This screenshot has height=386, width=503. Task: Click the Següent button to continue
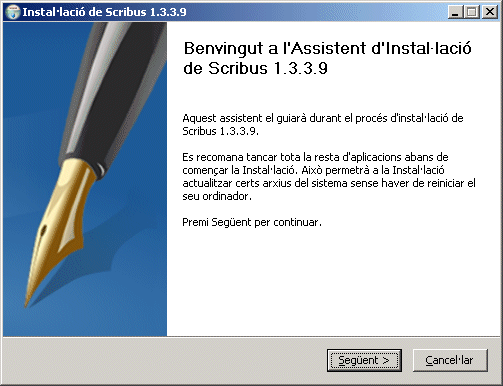[x=364, y=360]
